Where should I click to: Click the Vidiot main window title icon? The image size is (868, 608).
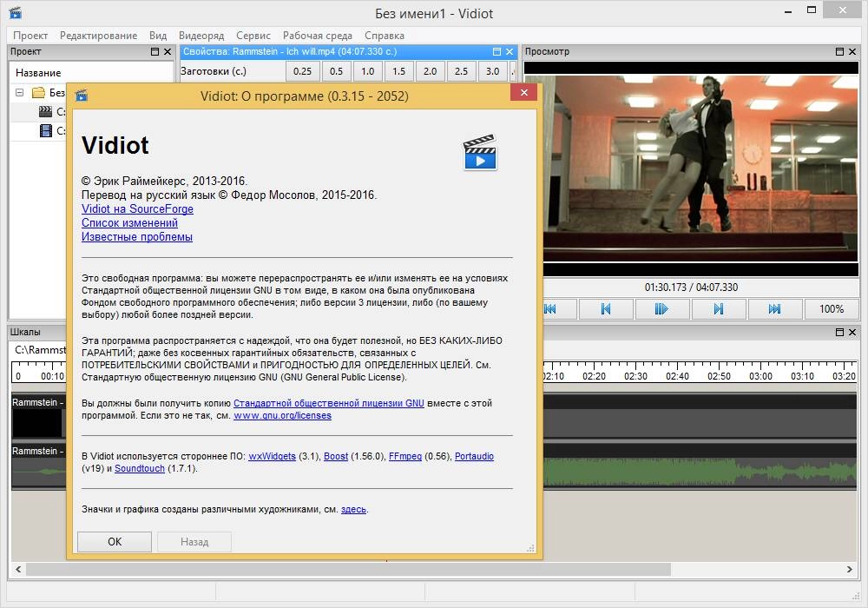[16, 12]
